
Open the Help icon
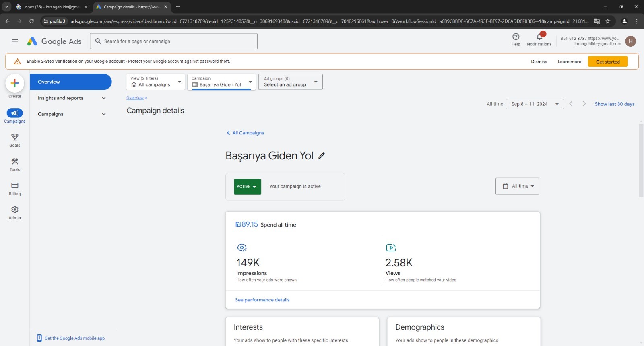pyautogui.click(x=516, y=39)
